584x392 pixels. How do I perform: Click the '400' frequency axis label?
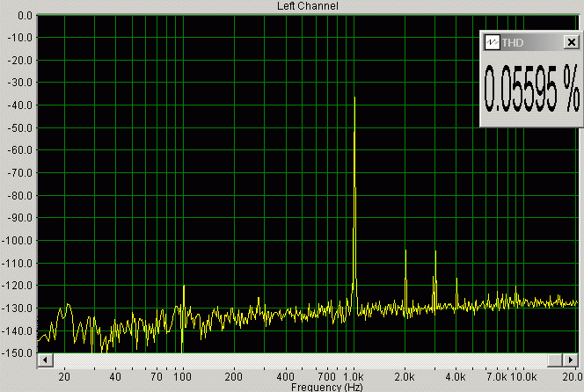[x=285, y=377]
